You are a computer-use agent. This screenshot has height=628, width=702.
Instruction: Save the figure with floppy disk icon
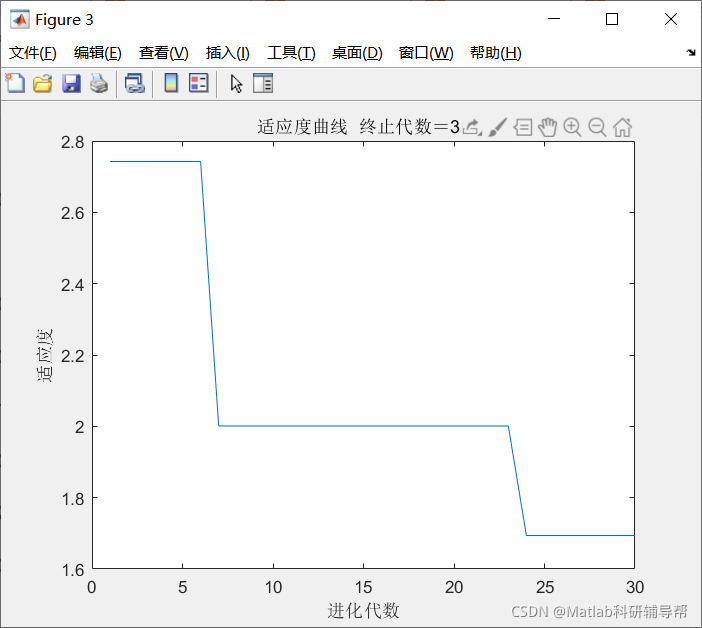[x=71, y=84]
